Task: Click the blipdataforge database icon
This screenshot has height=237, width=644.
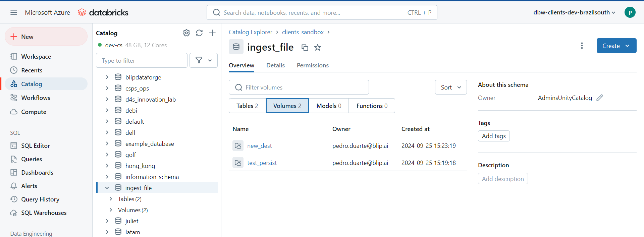Action: (118, 77)
